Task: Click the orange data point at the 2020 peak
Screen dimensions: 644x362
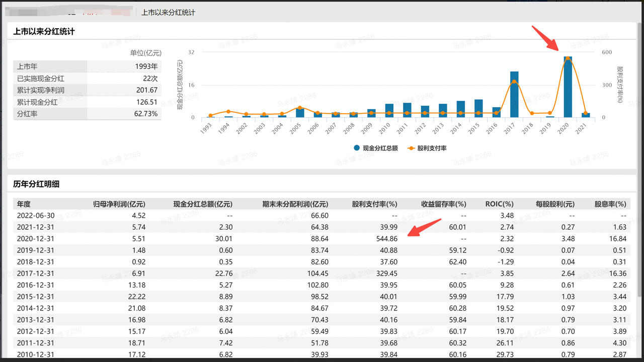Action: (x=568, y=58)
